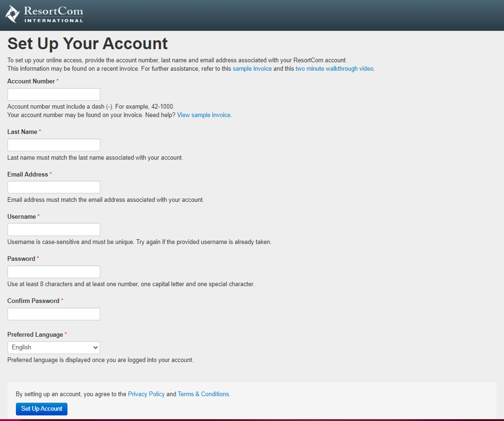
Task: Focus the Account Number input field
Action: tap(54, 95)
